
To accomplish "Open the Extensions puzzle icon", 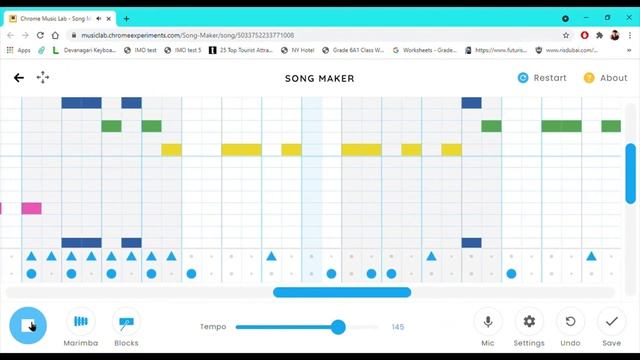I will point(600,36).
